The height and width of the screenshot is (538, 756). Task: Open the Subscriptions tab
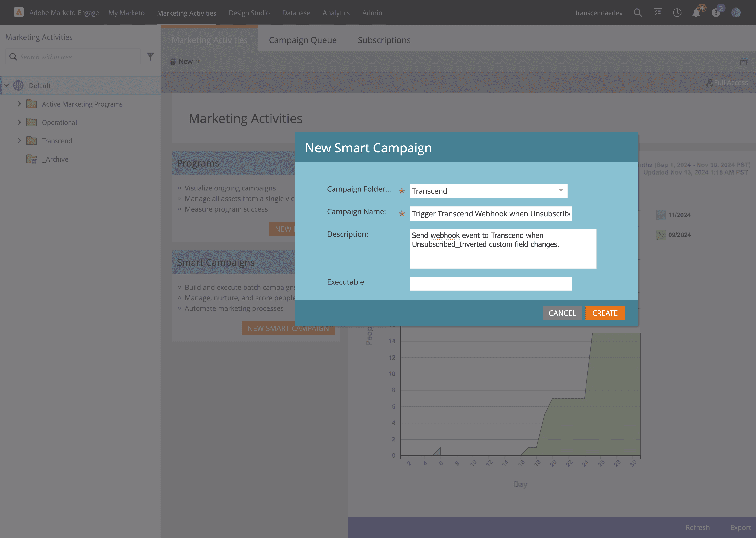(384, 40)
